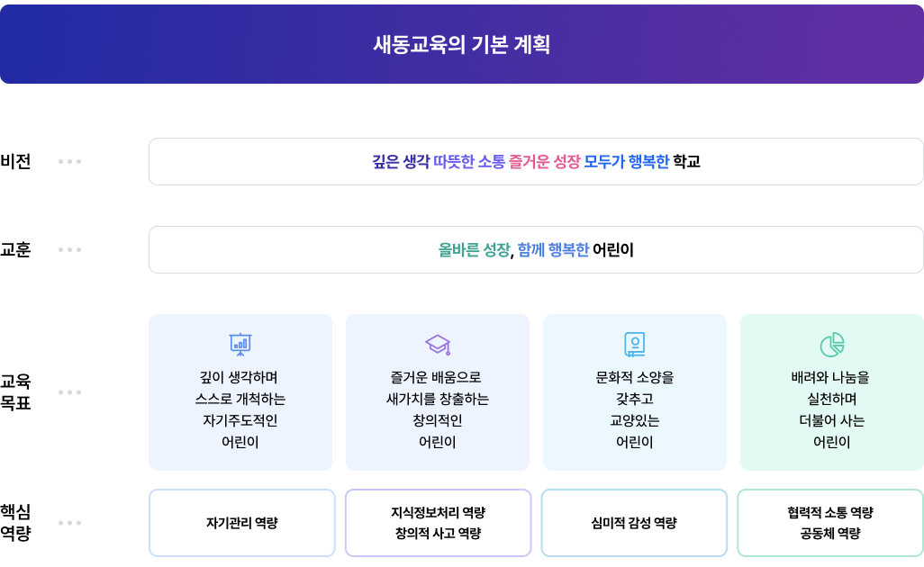Image resolution: width=924 pixels, height=567 pixels.
Task: Click the 새동교육의 기본 계획 banner title
Action: coord(462,44)
